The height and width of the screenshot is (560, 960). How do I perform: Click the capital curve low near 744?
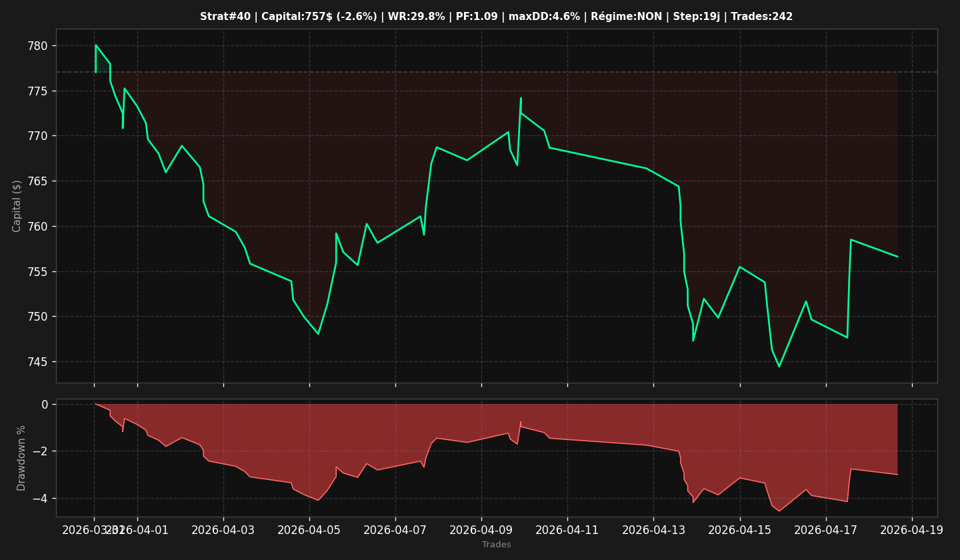[779, 366]
